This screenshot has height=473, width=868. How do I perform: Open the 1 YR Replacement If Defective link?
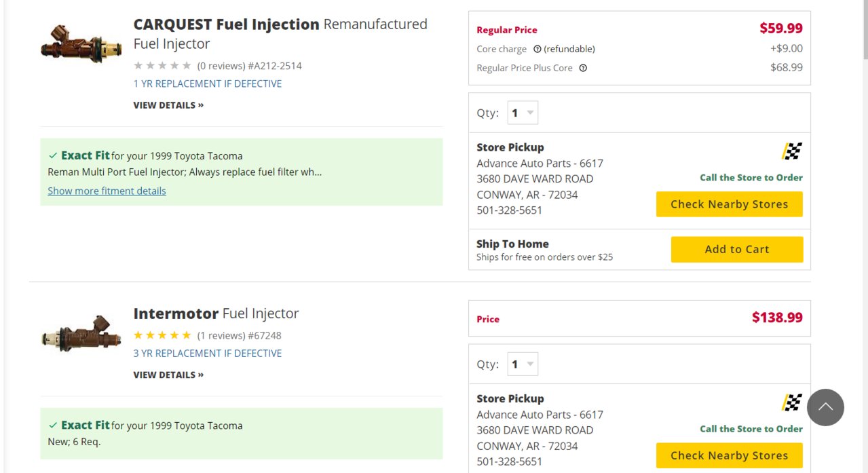[x=208, y=83]
